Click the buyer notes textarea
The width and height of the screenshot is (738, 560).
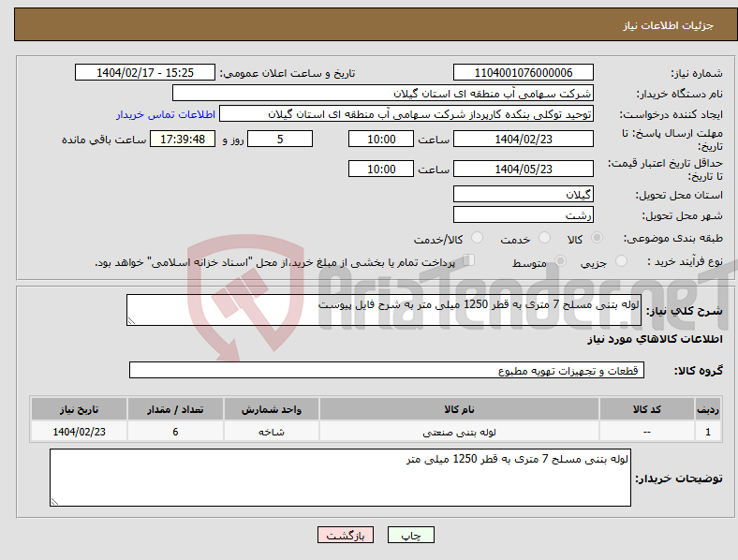coord(340,478)
